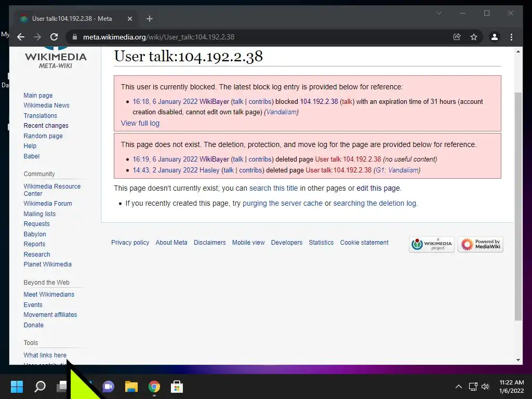The height and width of the screenshot is (399, 532).
Task: Click the Wikimedia project footer badge
Action: [431, 244]
